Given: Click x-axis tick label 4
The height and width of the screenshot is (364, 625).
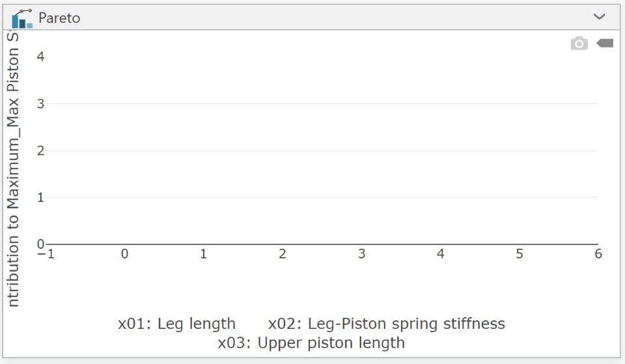Looking at the screenshot, I should click(x=441, y=255).
